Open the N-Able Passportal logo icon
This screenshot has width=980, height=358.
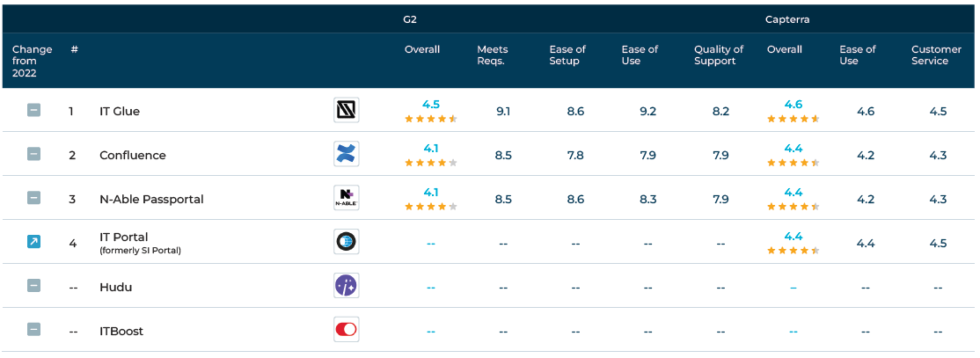pos(347,198)
